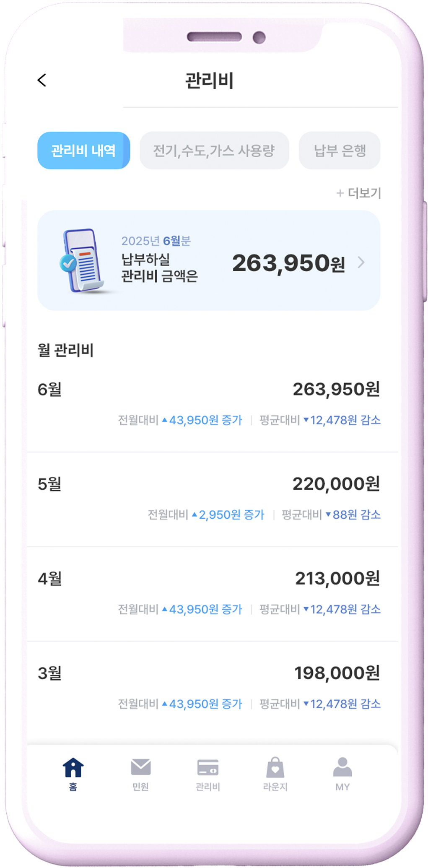Tap the 관리비 page title
This screenshot has width=428, height=868.
point(209,80)
